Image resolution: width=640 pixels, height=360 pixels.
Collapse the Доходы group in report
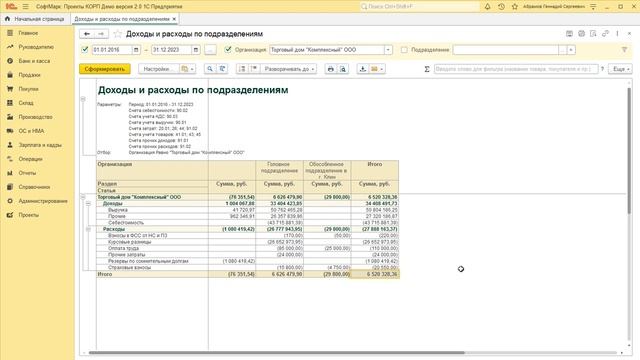(x=88, y=203)
